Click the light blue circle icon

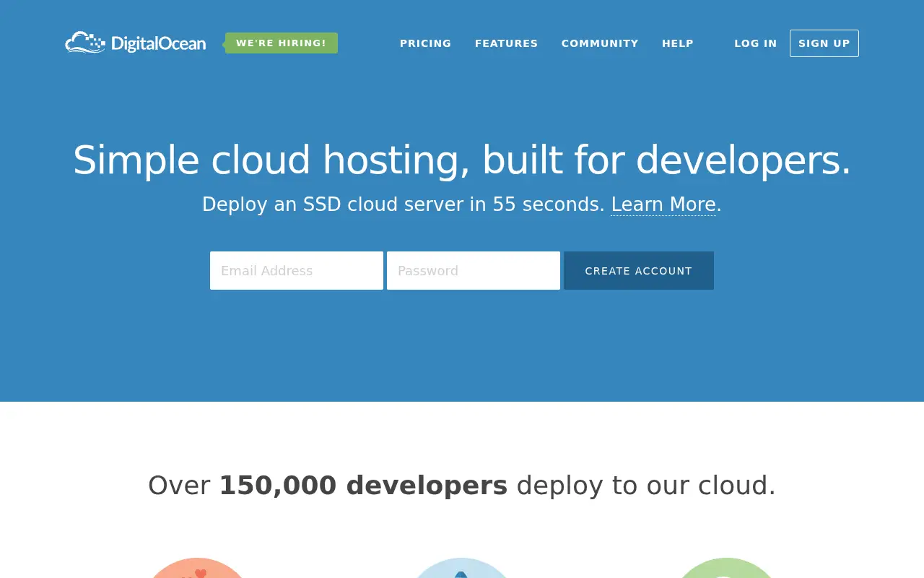pos(462,568)
